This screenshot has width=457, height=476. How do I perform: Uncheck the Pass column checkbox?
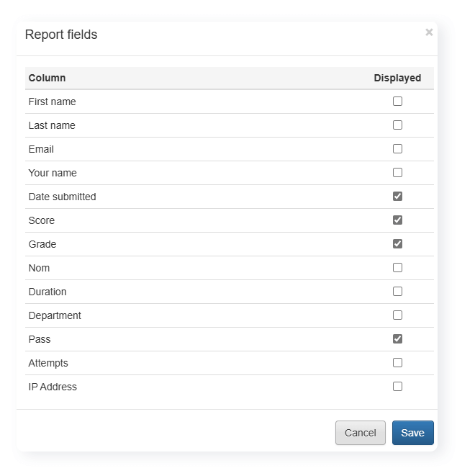point(397,339)
